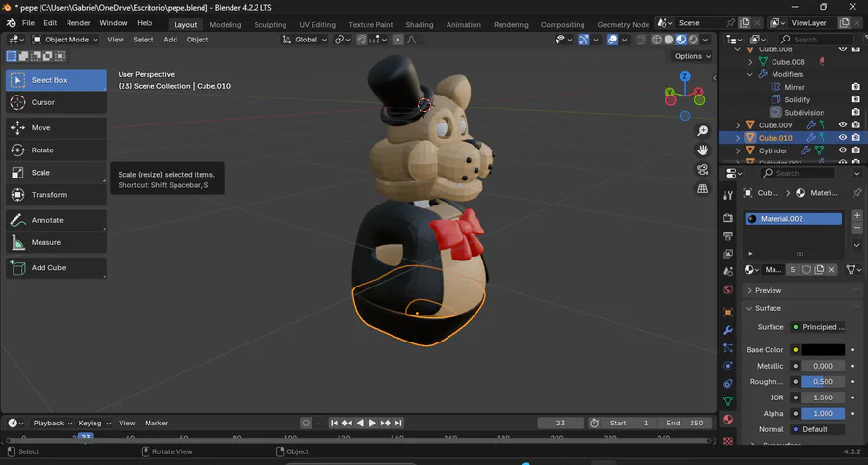868x465 pixels.
Task: Open the viewport Options dropdown
Action: [692, 56]
